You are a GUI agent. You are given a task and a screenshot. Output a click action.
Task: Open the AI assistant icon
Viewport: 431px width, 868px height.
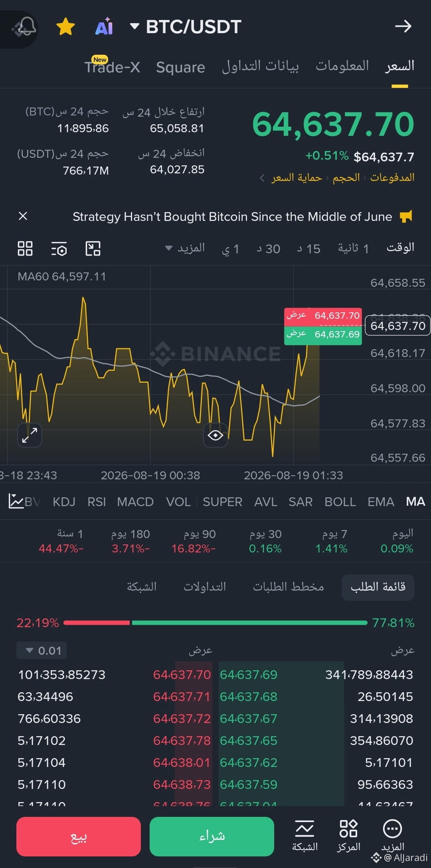[x=105, y=27]
